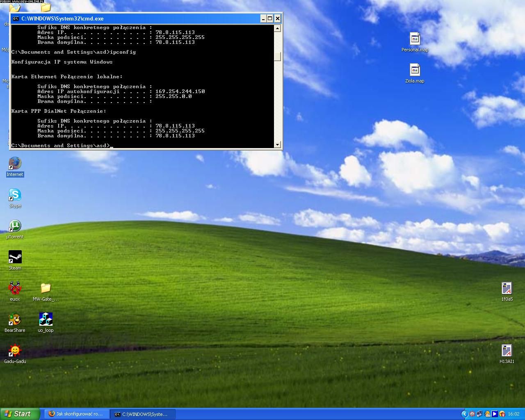Expand hidden system tray icons
This screenshot has height=420, width=525.
465,414
